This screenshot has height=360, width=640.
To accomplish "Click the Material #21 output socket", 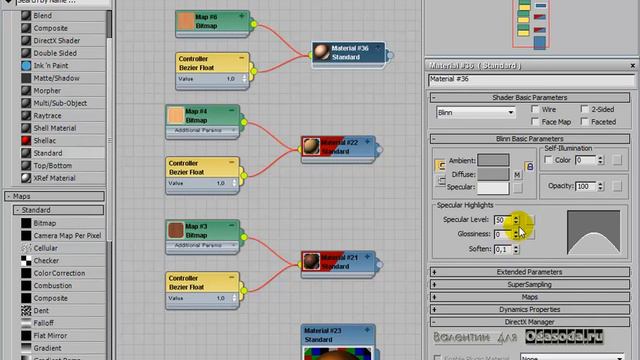I will pyautogui.click(x=379, y=264).
